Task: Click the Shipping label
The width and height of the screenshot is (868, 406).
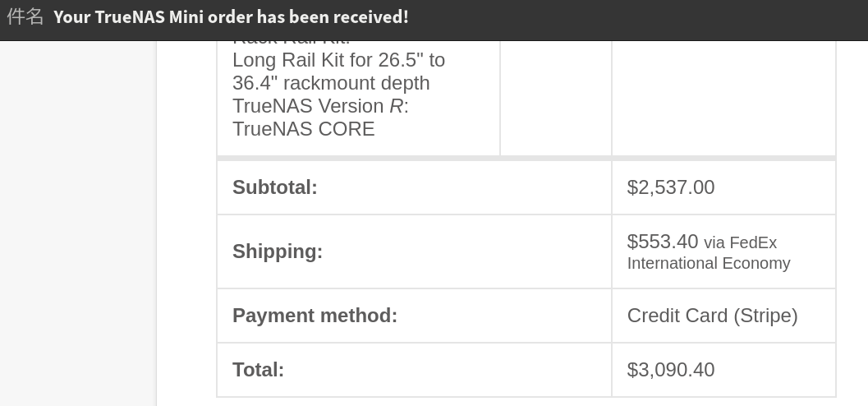Action: (x=278, y=251)
